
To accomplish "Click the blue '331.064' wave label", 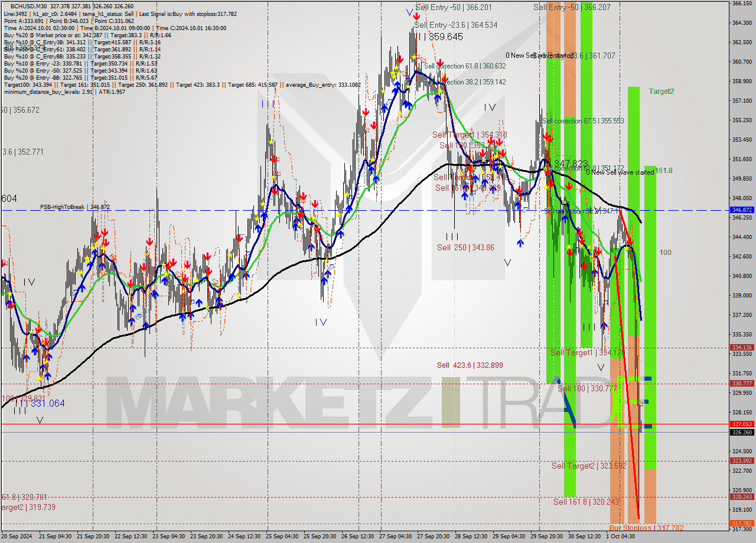I will point(47,403).
